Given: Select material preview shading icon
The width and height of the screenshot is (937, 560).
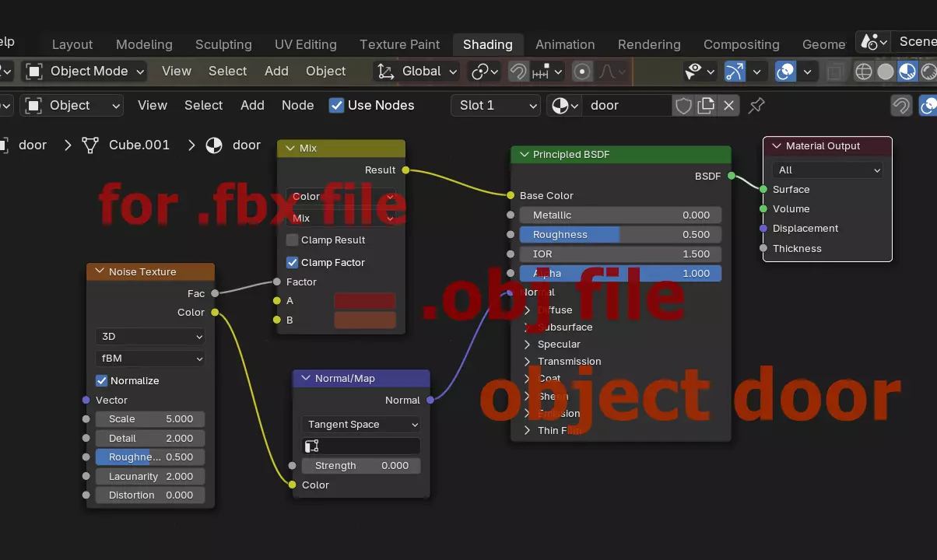Looking at the screenshot, I should (x=907, y=72).
